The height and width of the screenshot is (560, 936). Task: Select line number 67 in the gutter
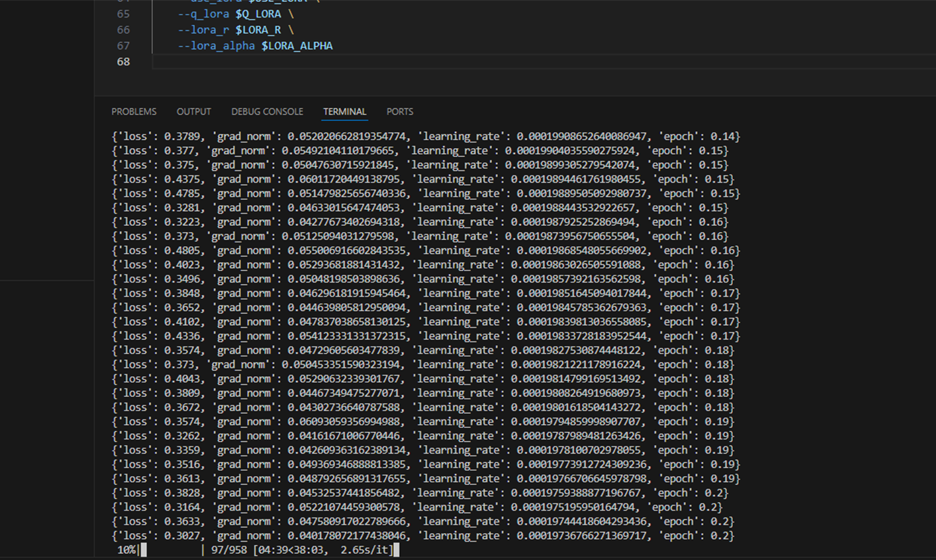click(x=123, y=46)
